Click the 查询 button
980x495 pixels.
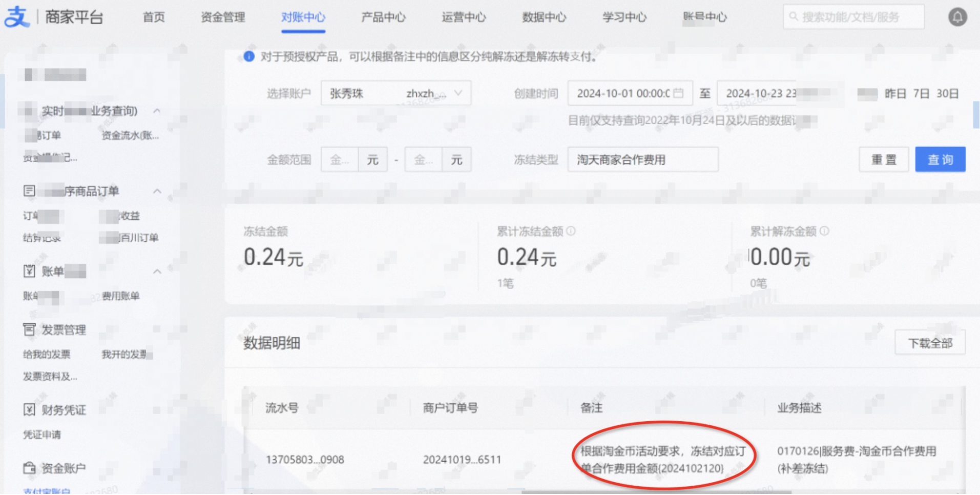point(940,159)
